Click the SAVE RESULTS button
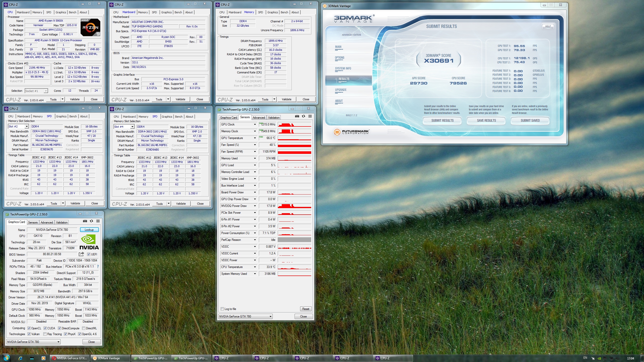Screen dimensions: 644x362 point(486,121)
